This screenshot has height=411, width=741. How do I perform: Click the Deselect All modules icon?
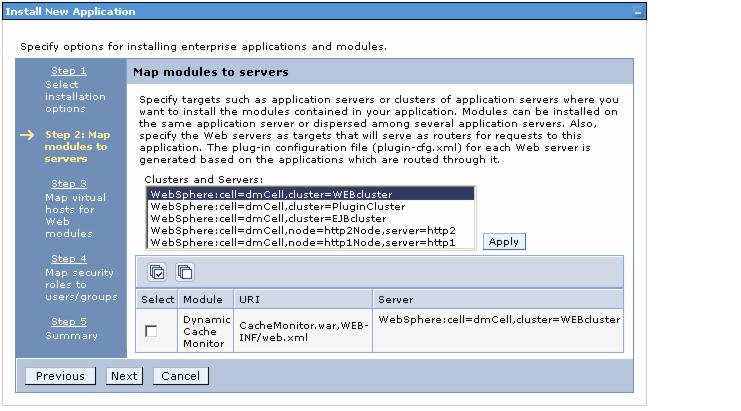(185, 272)
